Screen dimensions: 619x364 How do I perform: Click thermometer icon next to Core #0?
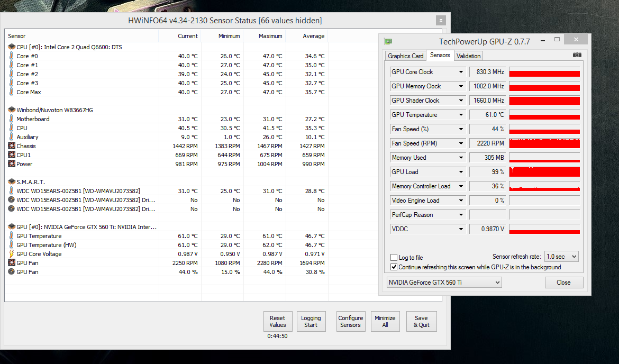click(12, 56)
